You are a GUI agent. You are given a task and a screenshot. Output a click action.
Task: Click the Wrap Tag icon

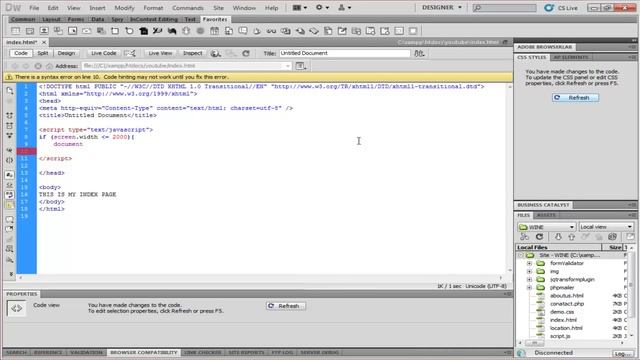(10, 239)
